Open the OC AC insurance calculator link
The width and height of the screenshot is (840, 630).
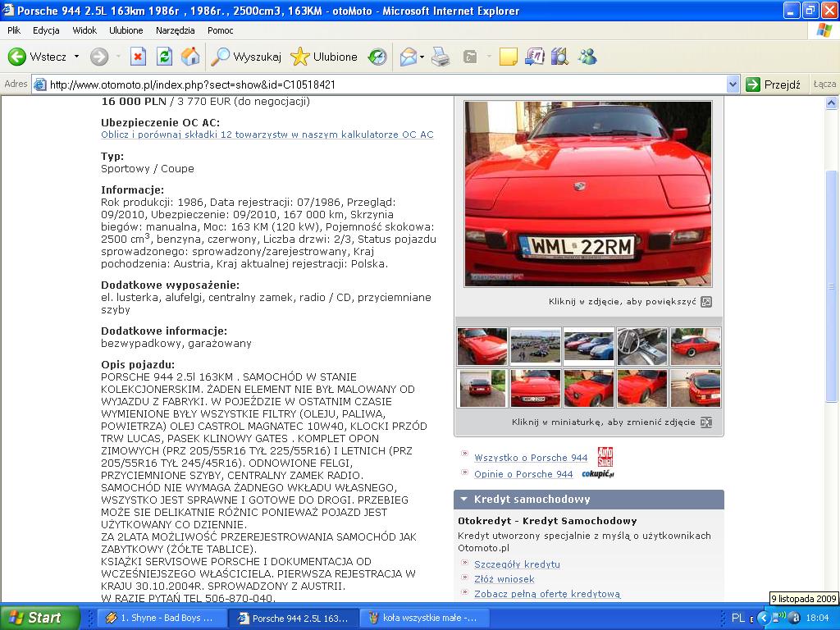click(x=267, y=135)
